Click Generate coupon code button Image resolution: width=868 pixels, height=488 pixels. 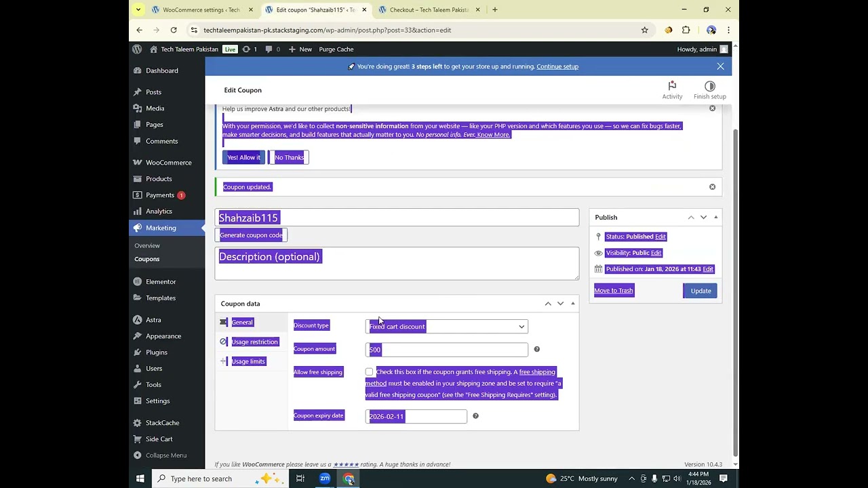[x=251, y=235]
